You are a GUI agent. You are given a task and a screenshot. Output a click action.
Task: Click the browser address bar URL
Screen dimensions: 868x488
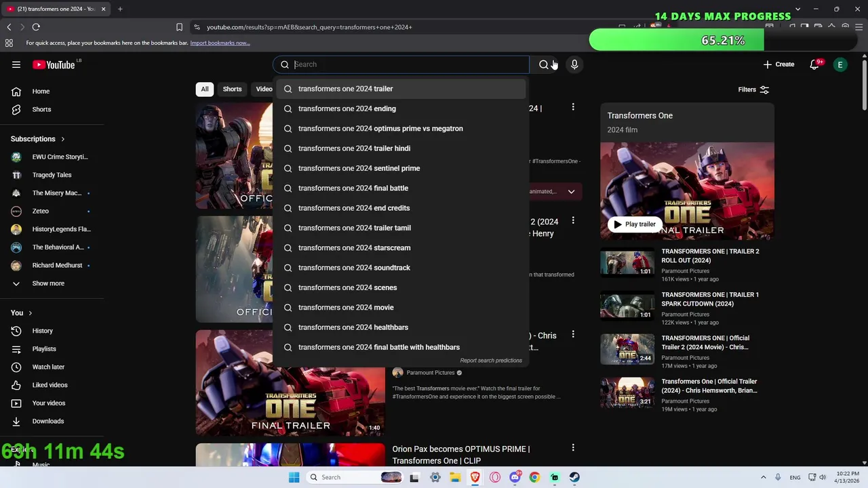(309, 27)
